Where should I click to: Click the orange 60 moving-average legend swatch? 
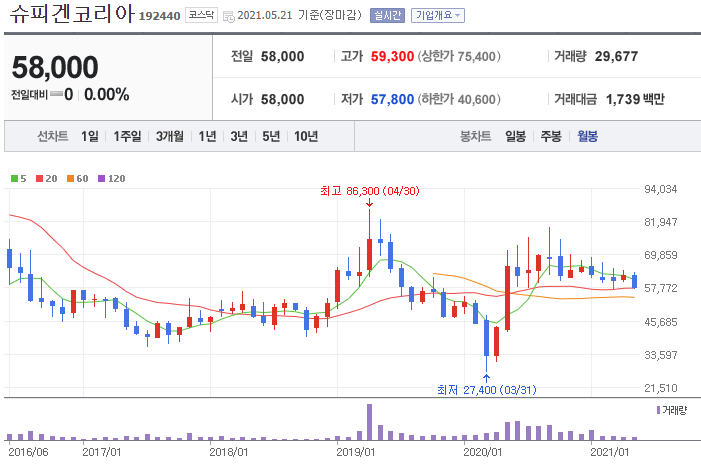point(70,178)
